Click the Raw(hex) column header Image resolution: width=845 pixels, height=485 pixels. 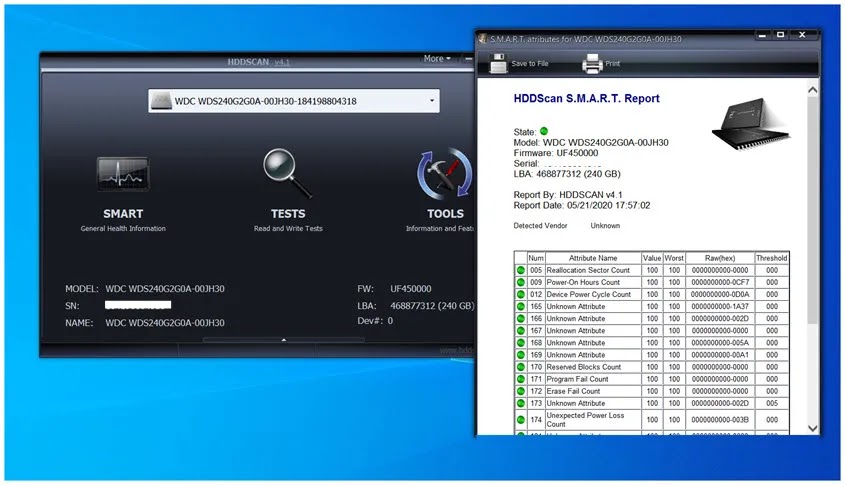(719, 258)
